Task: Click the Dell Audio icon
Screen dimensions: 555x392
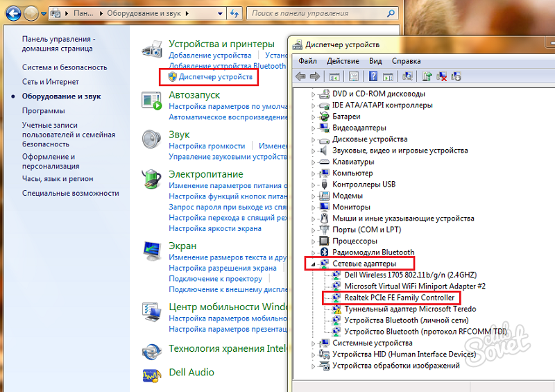Action: pos(152,376)
